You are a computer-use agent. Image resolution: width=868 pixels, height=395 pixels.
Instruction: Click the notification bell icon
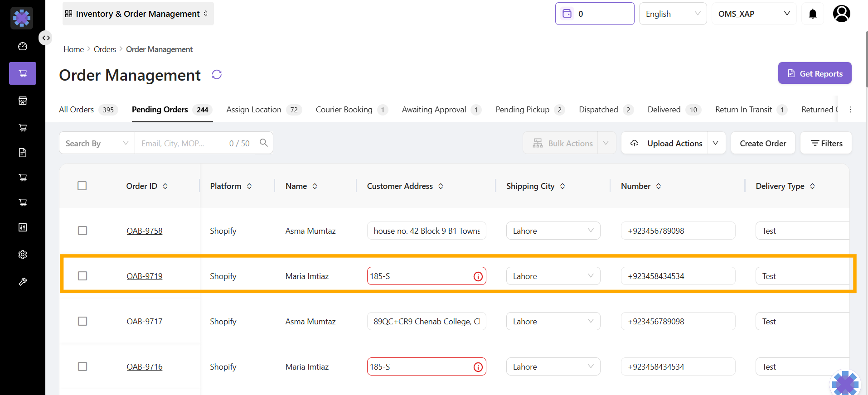pos(813,14)
